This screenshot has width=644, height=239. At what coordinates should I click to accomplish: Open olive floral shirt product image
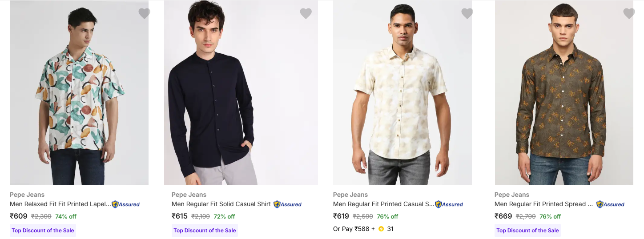click(x=563, y=93)
